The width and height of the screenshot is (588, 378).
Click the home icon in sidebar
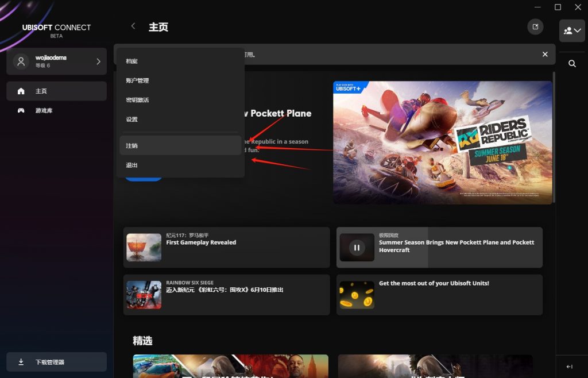tap(21, 91)
